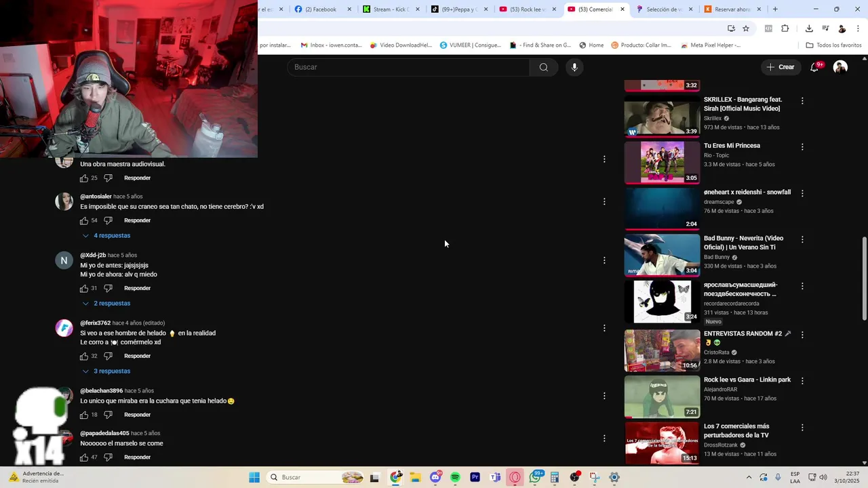Open Premiere Pro from the taskbar
The image size is (868, 488).
coord(475,477)
